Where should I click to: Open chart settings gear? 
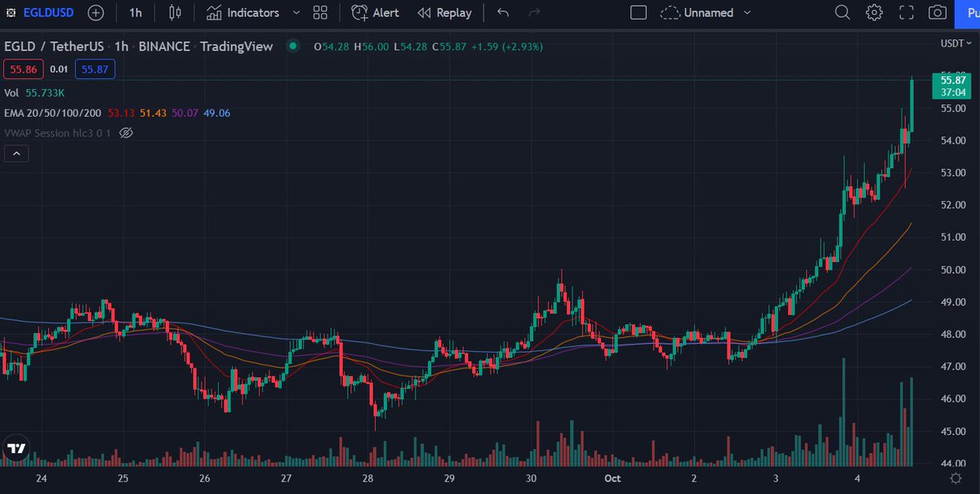point(875,13)
